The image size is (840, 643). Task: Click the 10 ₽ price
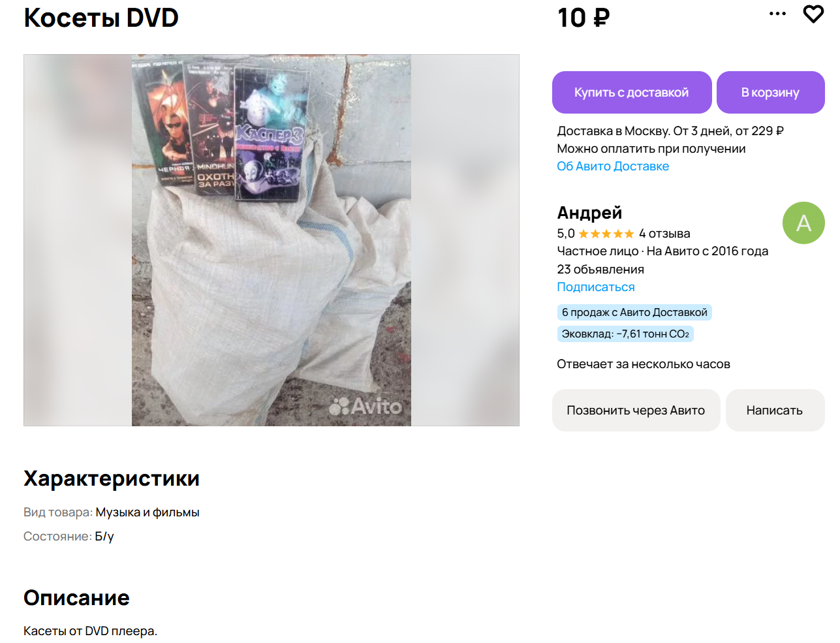click(x=583, y=18)
